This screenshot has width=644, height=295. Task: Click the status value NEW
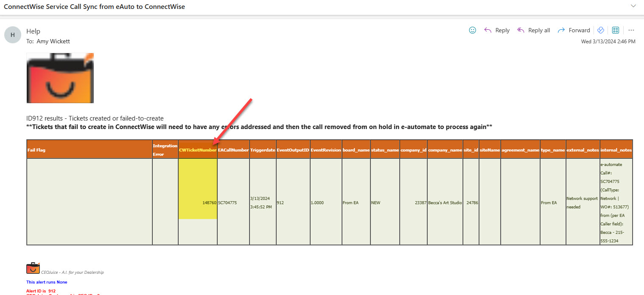(376, 203)
